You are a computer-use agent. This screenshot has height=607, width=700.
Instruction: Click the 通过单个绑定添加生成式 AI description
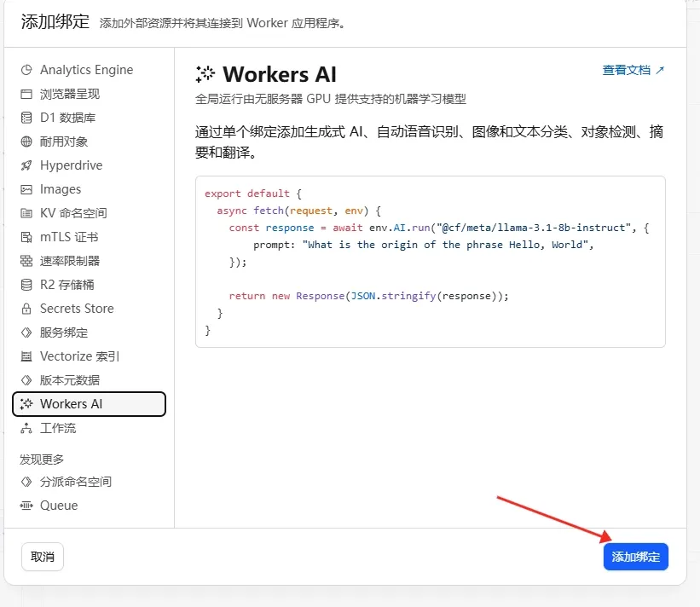429,142
